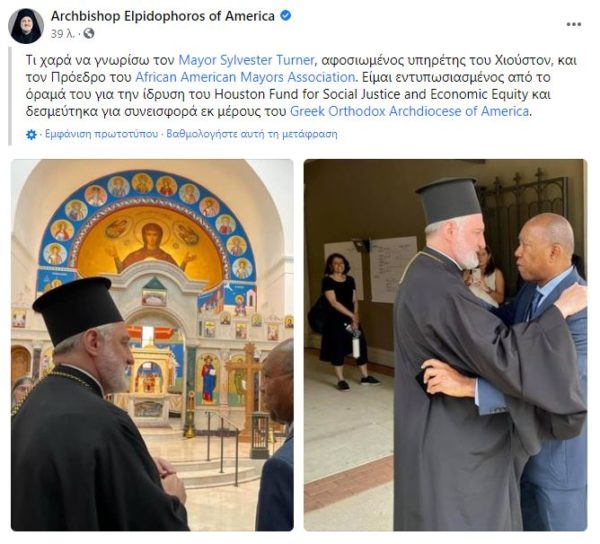Open Archbishop Elpidophoros of America page name
Viewport: 600px width, 544px height.
(x=163, y=16)
